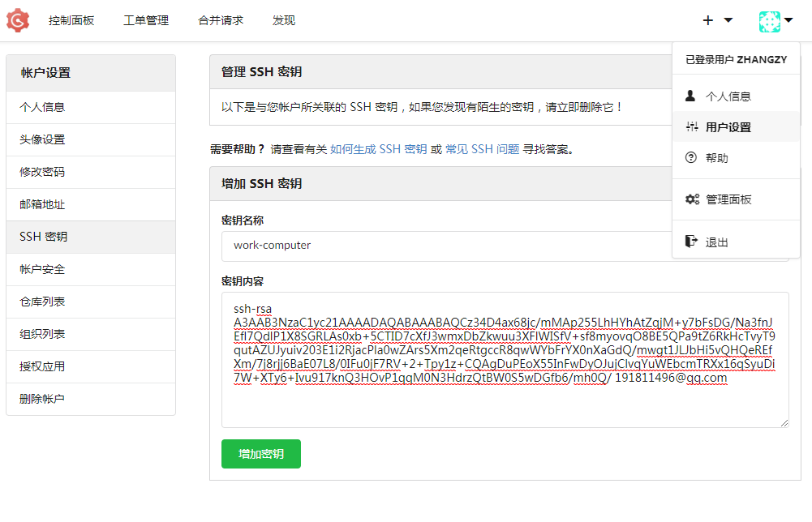Click the sliders icon beside 用户设置
The width and height of the screenshot is (812, 522).
pyautogui.click(x=691, y=126)
